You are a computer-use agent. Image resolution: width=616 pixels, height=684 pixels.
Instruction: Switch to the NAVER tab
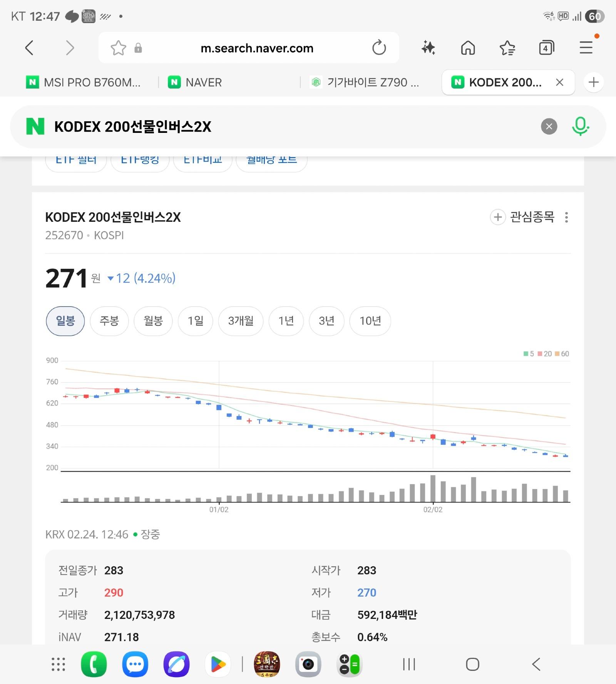pos(195,82)
